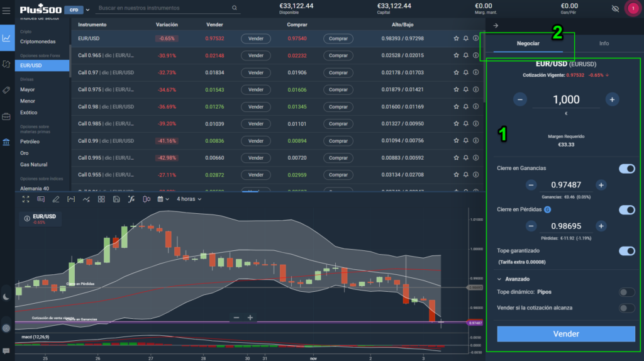Enable Vender si la cotización alcanza switch
Image resolution: width=644 pixels, height=361 pixels.
(627, 308)
